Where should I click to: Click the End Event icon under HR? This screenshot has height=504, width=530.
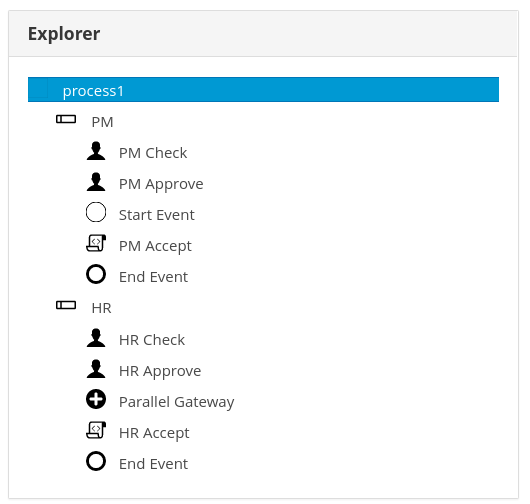click(96, 461)
